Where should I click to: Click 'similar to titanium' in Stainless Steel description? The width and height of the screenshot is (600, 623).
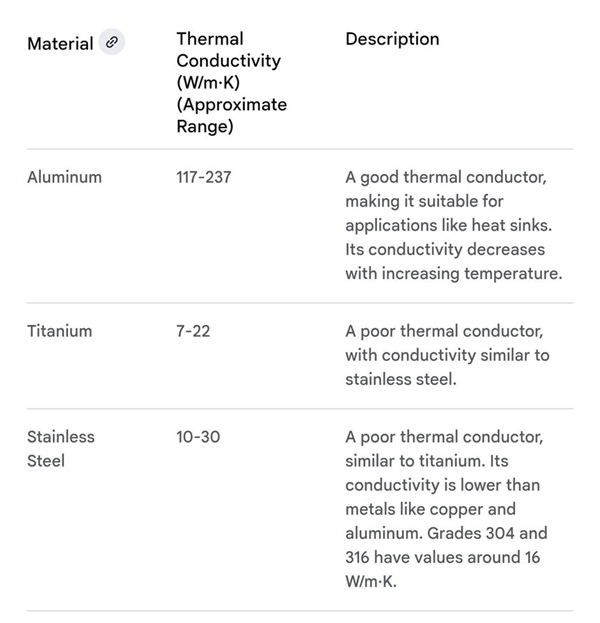click(416, 461)
